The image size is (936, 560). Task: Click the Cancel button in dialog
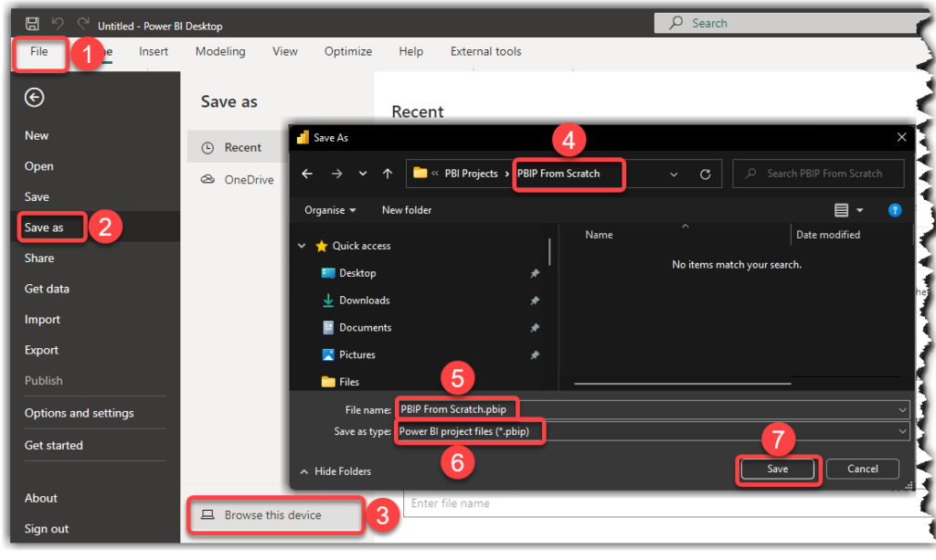click(x=863, y=469)
